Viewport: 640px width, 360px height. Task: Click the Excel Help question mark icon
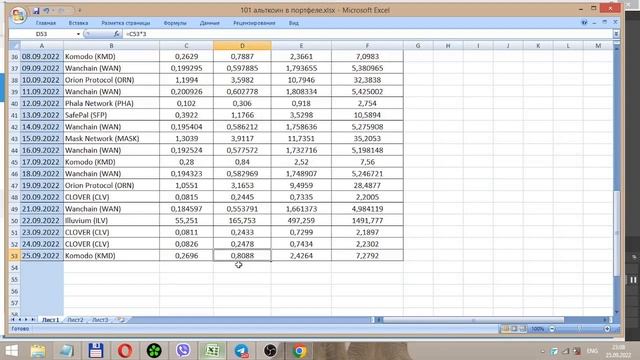[x=584, y=22]
